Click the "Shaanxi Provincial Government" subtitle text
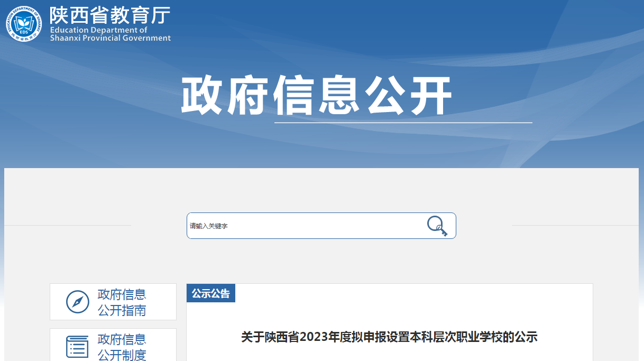Viewport: 644px width, 361px height. (x=110, y=38)
